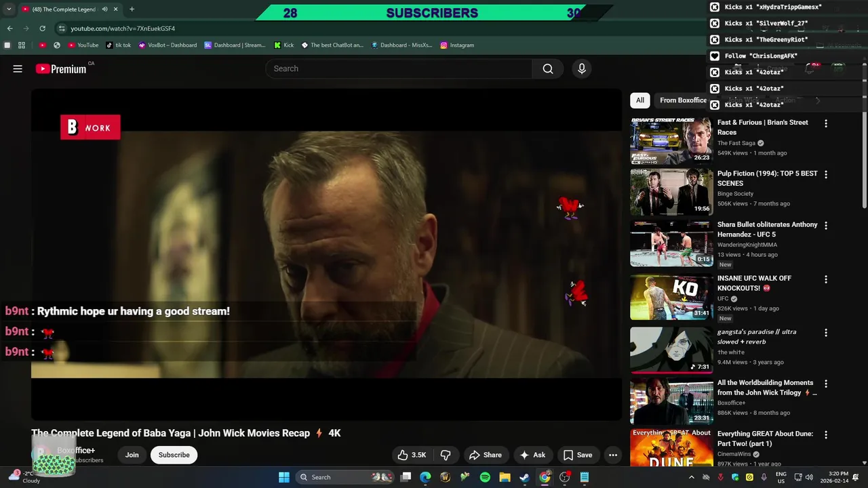Start voice search with microphone icon
Viewport: 868px width, 488px height.
(581, 68)
